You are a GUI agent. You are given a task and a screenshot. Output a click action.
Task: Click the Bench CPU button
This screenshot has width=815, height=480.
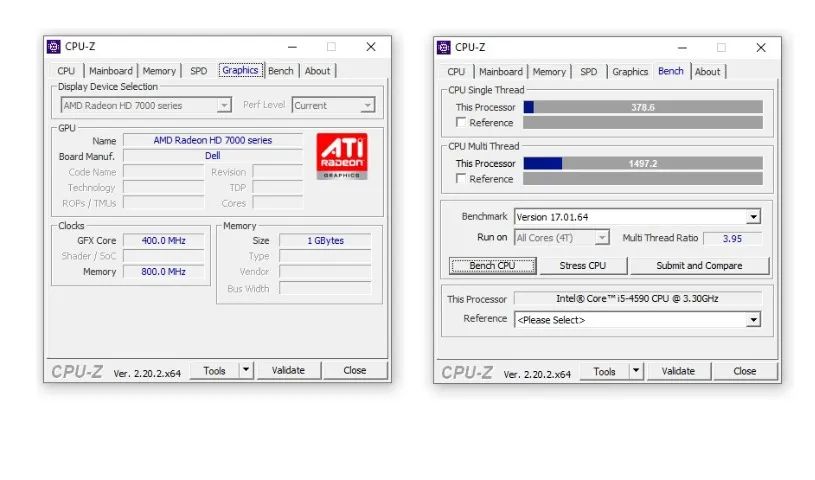pyautogui.click(x=492, y=266)
